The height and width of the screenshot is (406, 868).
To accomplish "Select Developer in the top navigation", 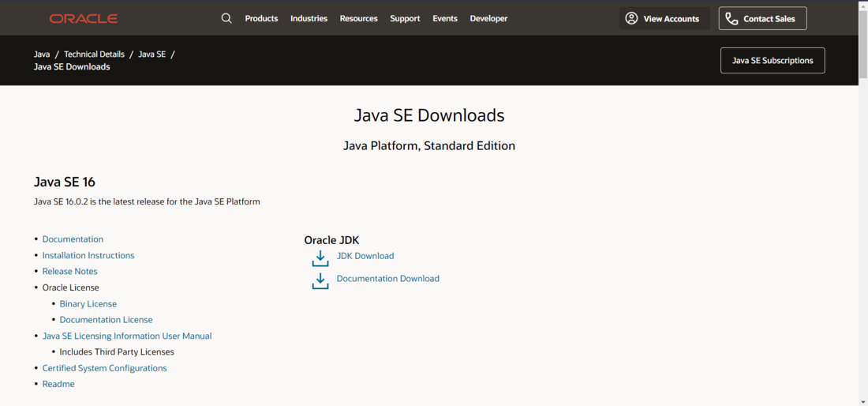I will pos(488,18).
